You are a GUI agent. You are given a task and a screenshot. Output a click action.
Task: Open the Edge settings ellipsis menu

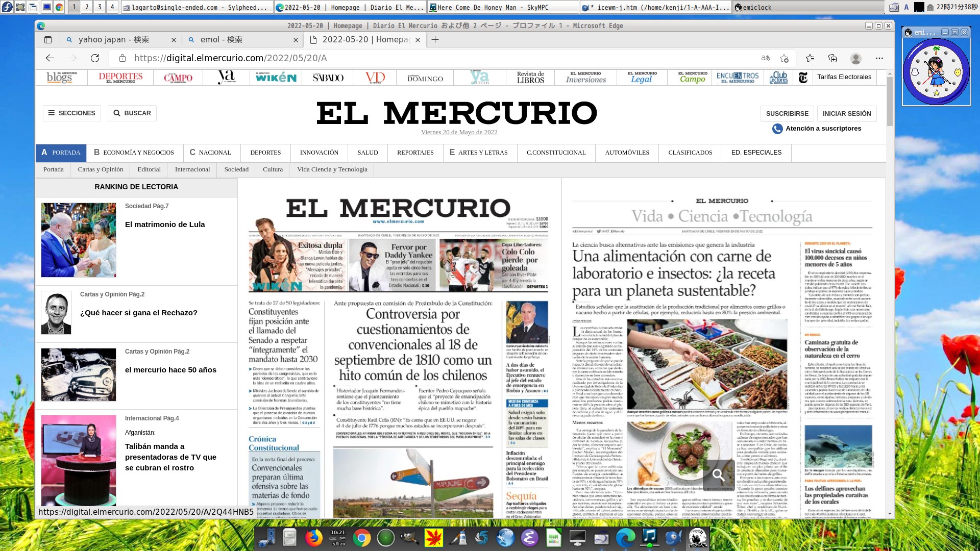[879, 58]
